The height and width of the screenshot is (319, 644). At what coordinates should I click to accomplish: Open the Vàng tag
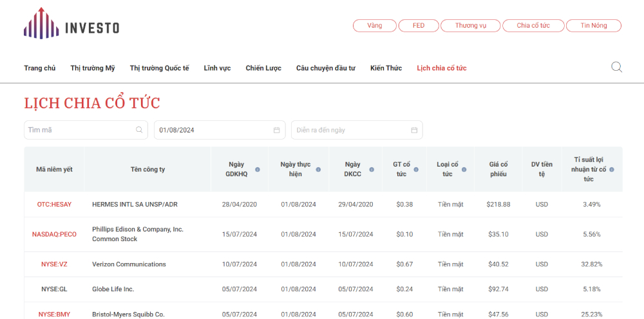[375, 26]
